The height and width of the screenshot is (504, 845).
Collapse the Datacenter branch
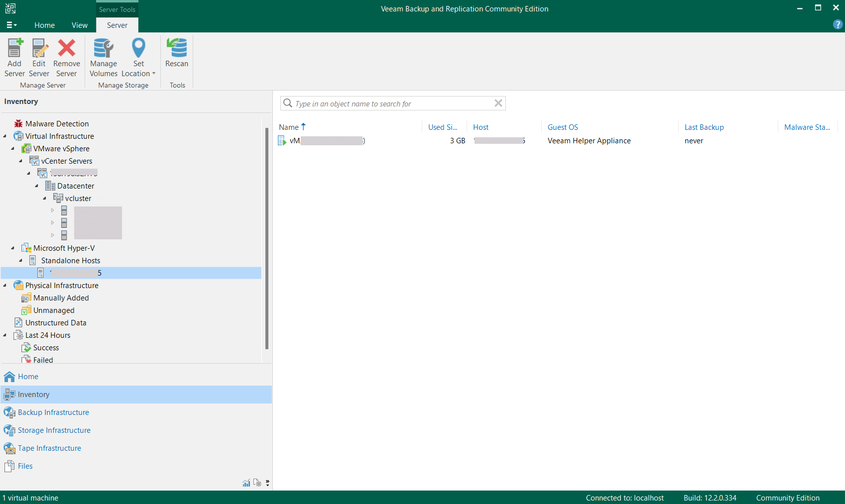point(37,186)
